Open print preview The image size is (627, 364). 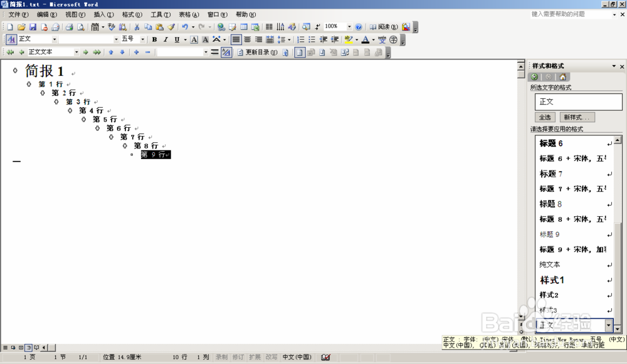[81, 27]
